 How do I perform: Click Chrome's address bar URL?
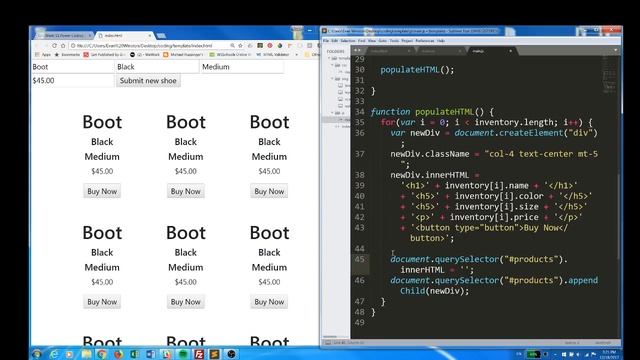(144, 46)
